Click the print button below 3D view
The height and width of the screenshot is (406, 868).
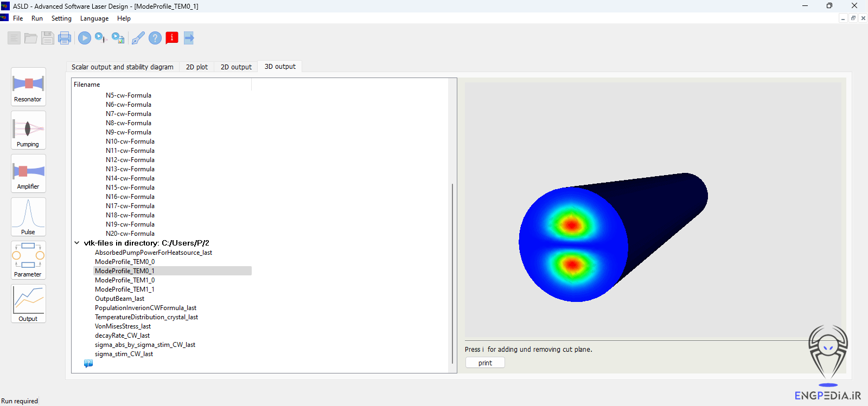pos(485,363)
